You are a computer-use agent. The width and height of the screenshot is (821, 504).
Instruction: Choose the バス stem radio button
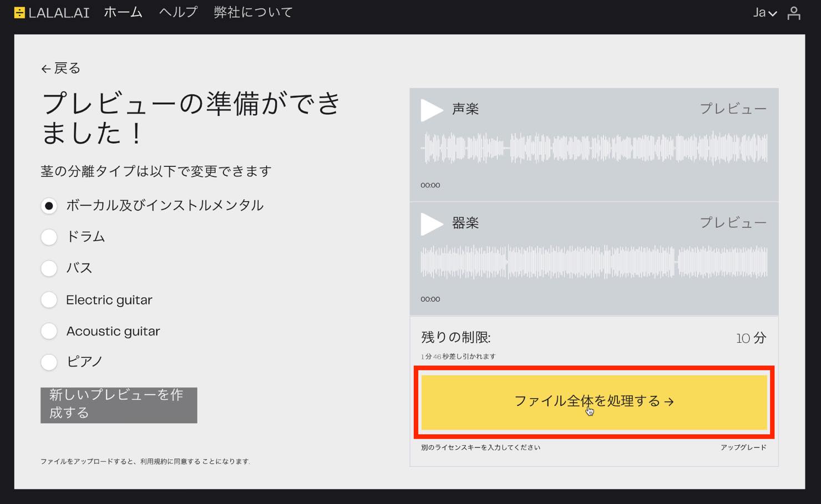[49, 268]
